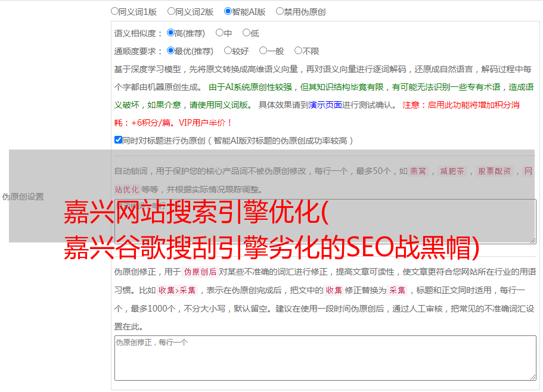The image size is (543, 392).
Task: Set 语义相似度 to 中
Action: pyautogui.click(x=219, y=33)
